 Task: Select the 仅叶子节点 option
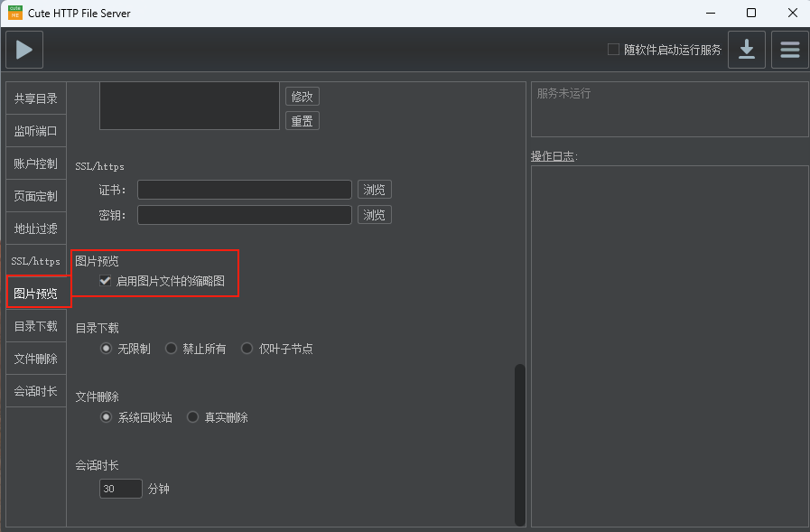(247, 348)
